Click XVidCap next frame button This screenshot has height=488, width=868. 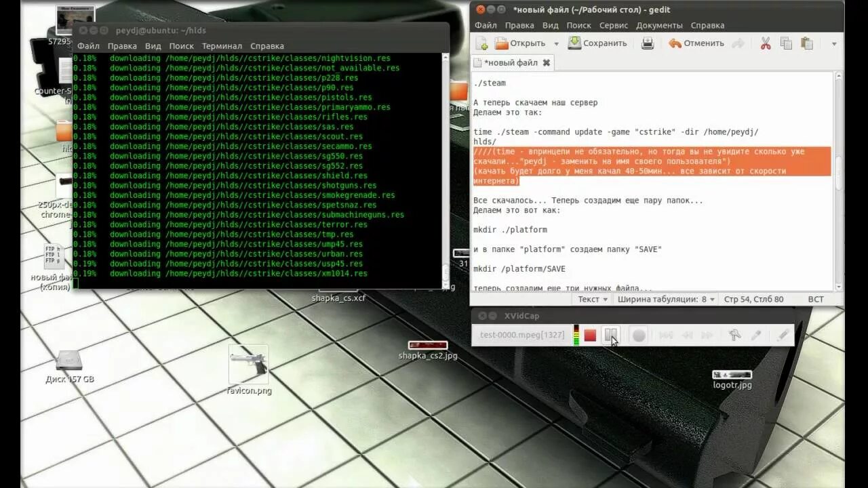tap(707, 335)
